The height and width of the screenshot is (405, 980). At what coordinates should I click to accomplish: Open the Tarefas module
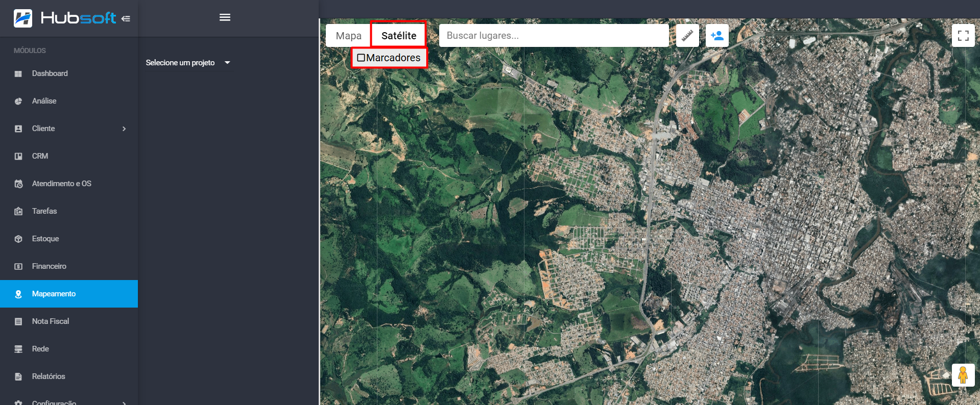click(x=69, y=211)
